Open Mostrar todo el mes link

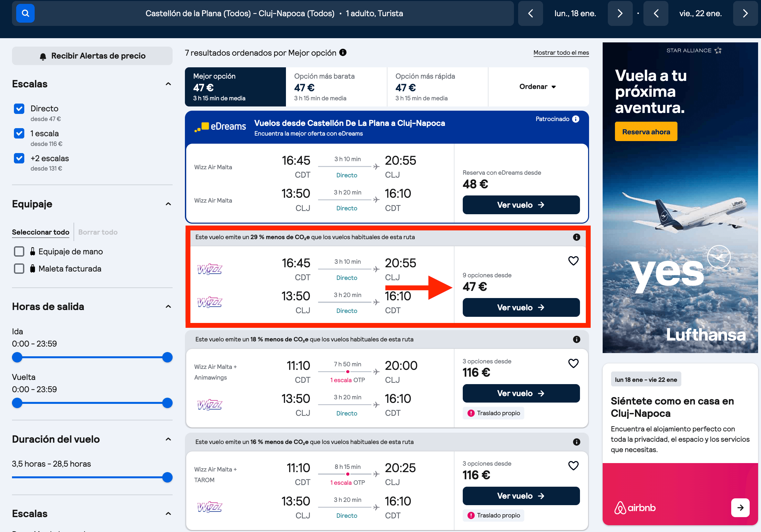pyautogui.click(x=561, y=53)
